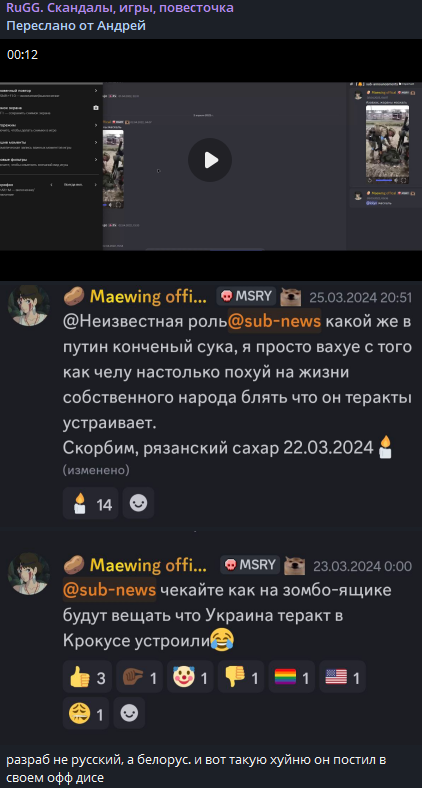Screen dimensions: 422x788
Task: Click the clown face reaction
Action: point(190,676)
